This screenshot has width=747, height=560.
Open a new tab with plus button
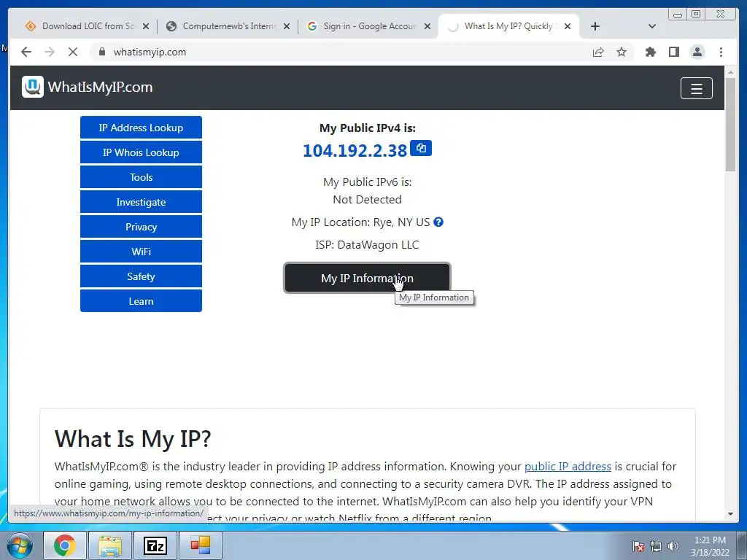tap(595, 26)
